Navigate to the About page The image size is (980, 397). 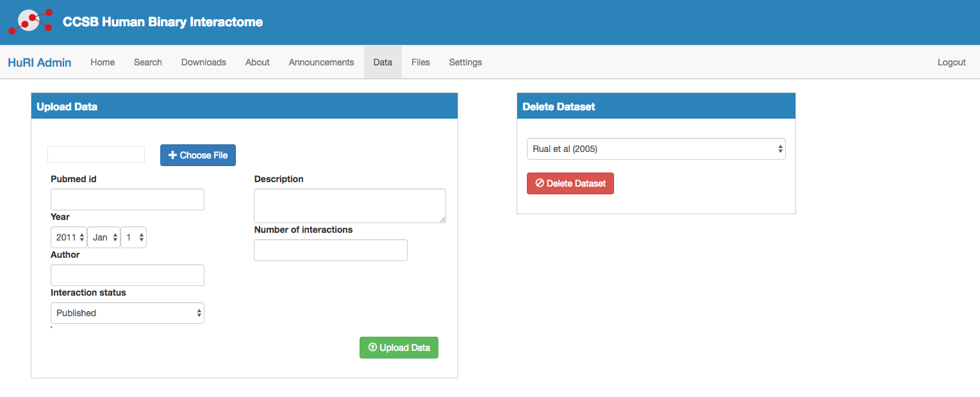click(x=257, y=62)
